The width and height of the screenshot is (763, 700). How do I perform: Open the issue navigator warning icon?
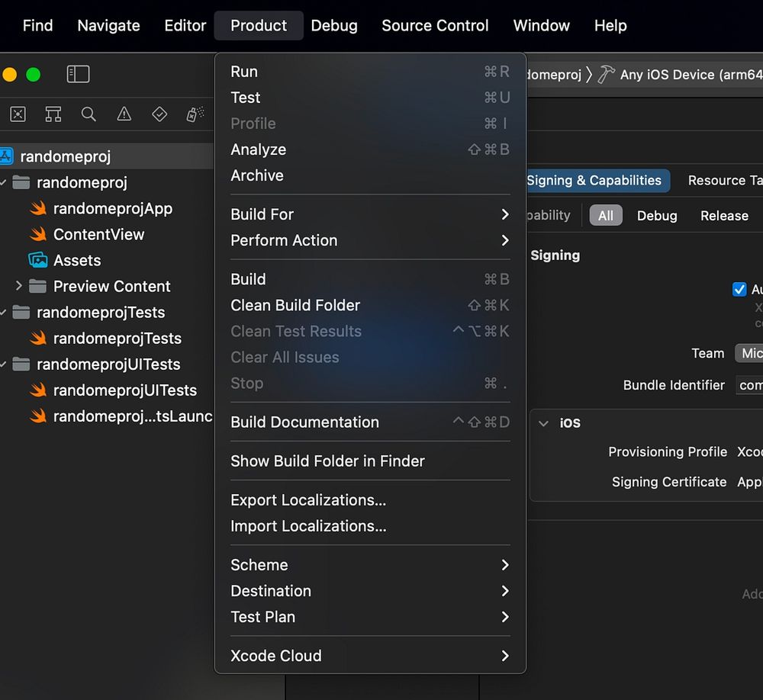(124, 114)
